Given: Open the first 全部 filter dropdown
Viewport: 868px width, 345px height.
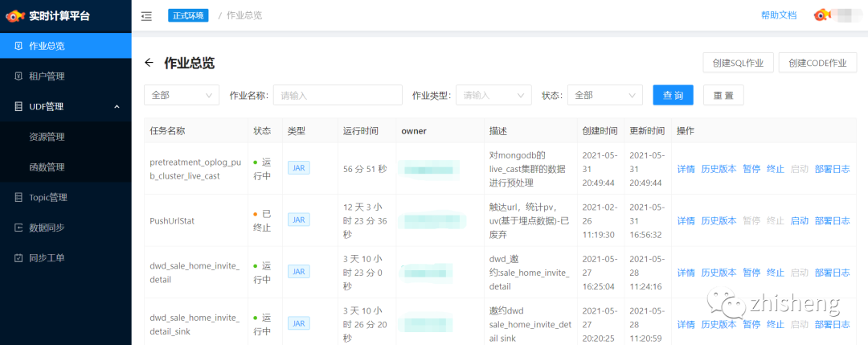Looking at the screenshot, I should (x=182, y=95).
